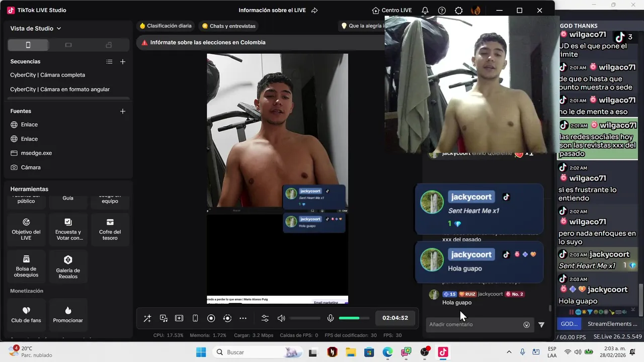Open the media and music tool
Image resolution: width=644 pixels, height=362 pixels.
click(x=164, y=318)
